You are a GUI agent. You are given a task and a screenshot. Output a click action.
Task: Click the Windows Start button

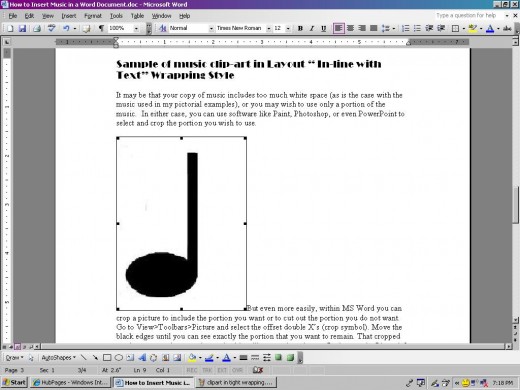coord(14,382)
